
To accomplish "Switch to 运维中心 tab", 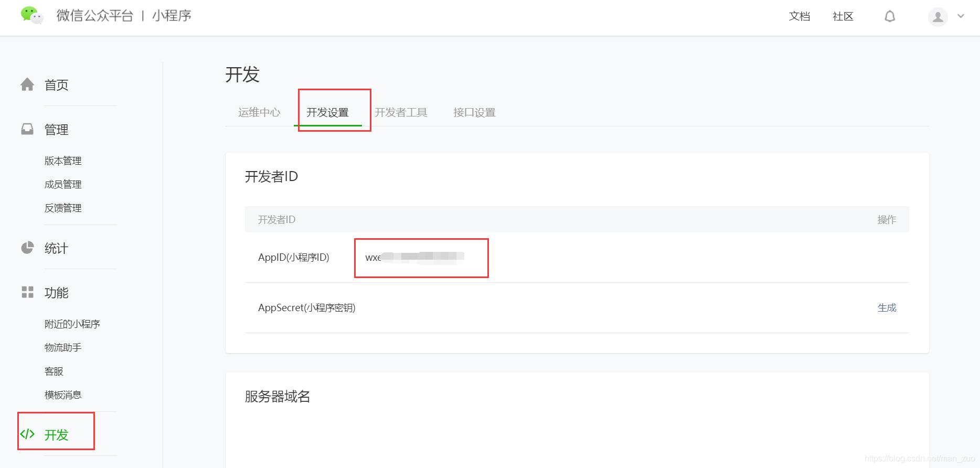I will point(259,112).
